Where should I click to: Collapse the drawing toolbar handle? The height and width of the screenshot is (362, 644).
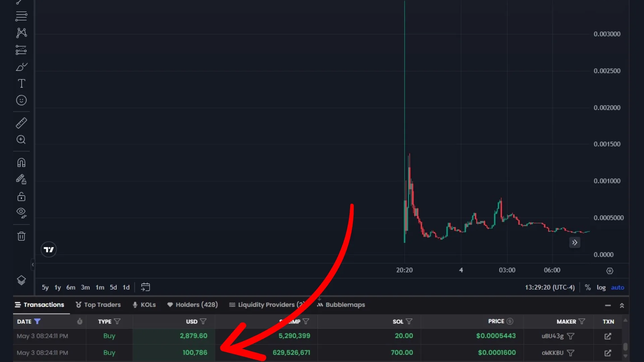point(33,264)
